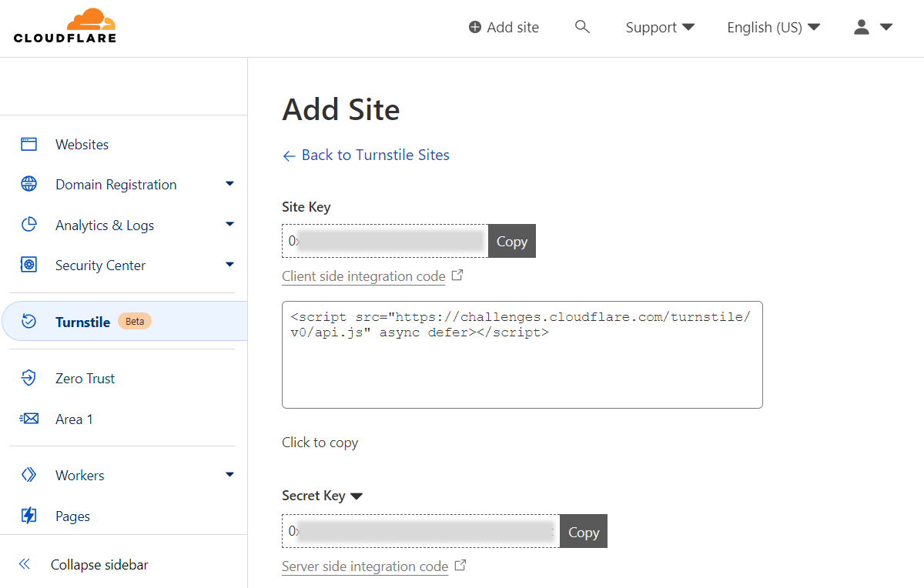Screen dimensions: 924x588
Task: Open Domain Registration via its globe icon
Action: [28, 184]
